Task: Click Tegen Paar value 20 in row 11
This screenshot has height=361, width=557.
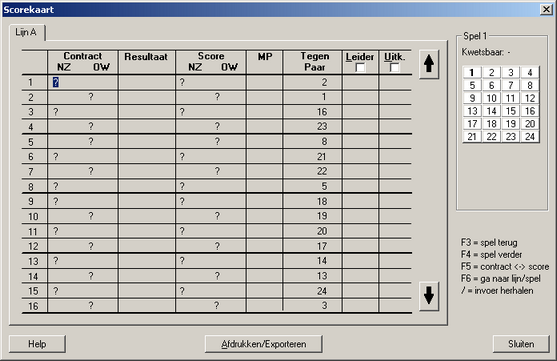Action: click(x=322, y=231)
